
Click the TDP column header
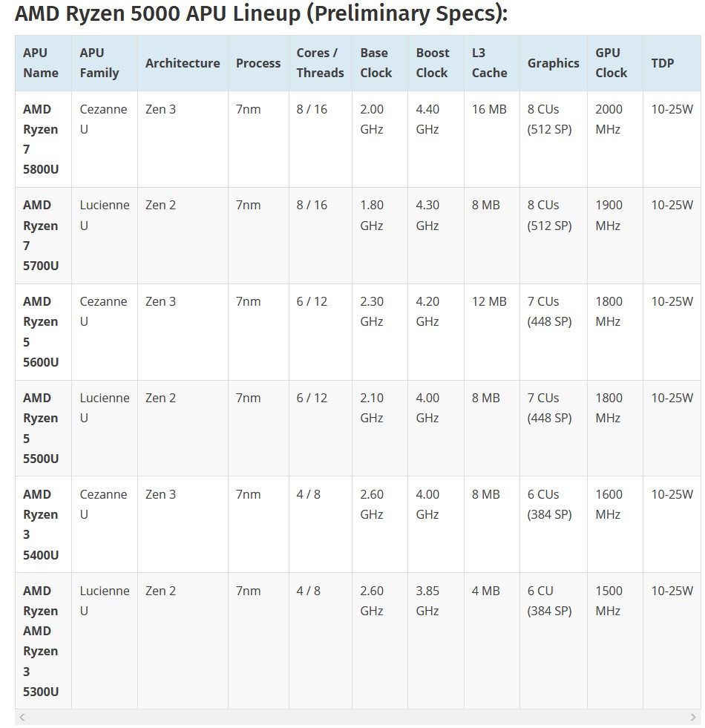click(x=672, y=63)
